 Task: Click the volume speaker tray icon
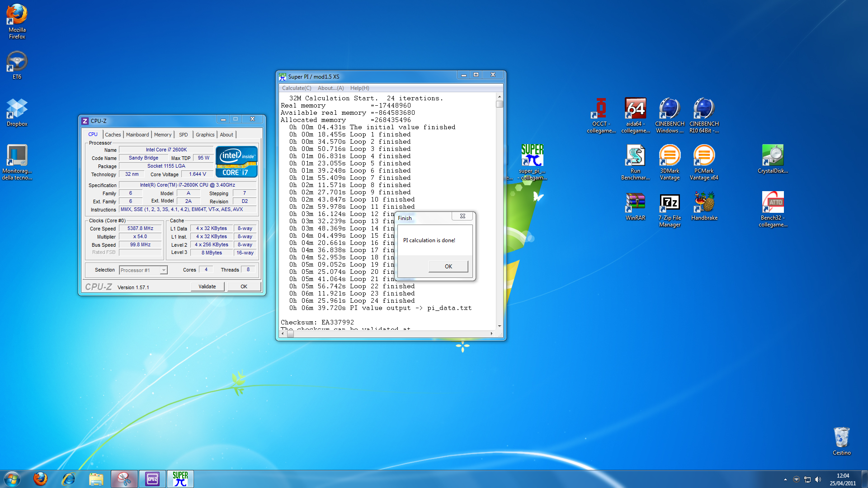click(x=818, y=479)
